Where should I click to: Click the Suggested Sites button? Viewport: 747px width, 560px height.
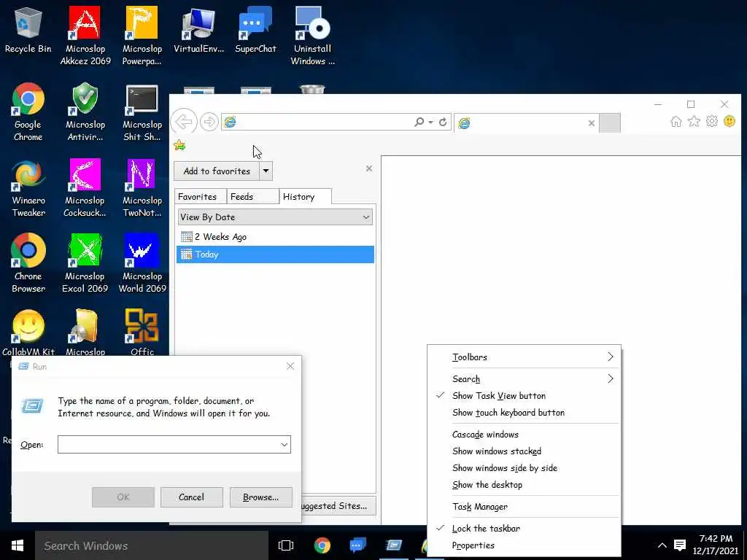coord(338,506)
